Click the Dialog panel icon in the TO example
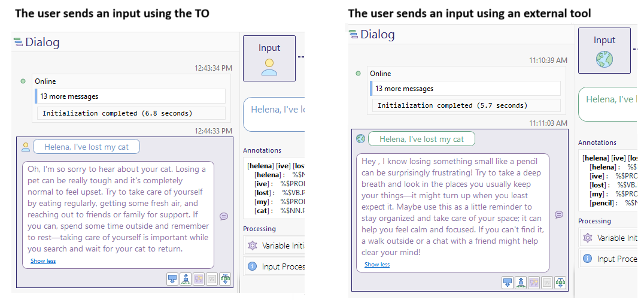Screen dimensions: 644x300 click(18, 42)
